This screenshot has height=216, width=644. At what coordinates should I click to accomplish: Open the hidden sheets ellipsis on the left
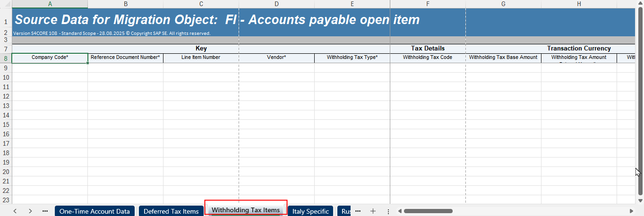coord(45,211)
